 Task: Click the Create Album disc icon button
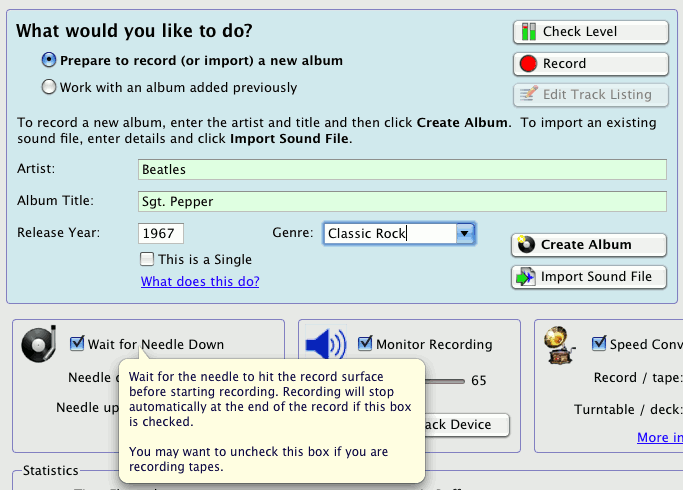coord(589,245)
